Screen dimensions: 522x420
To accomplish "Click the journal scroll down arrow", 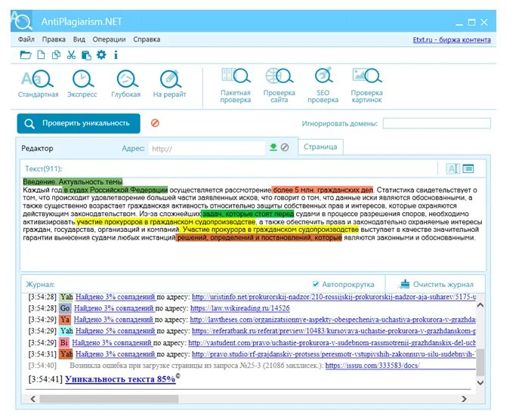I will tap(480, 383).
